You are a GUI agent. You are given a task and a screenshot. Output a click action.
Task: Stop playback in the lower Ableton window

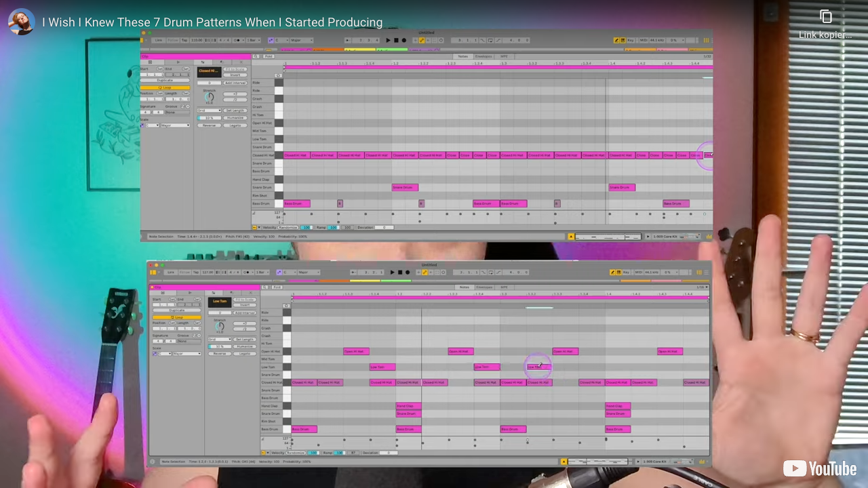click(x=400, y=272)
